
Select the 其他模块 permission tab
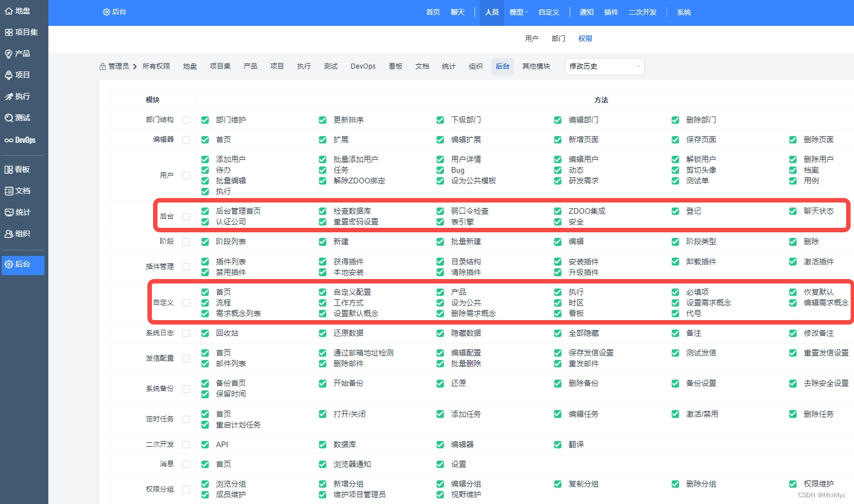(x=536, y=66)
